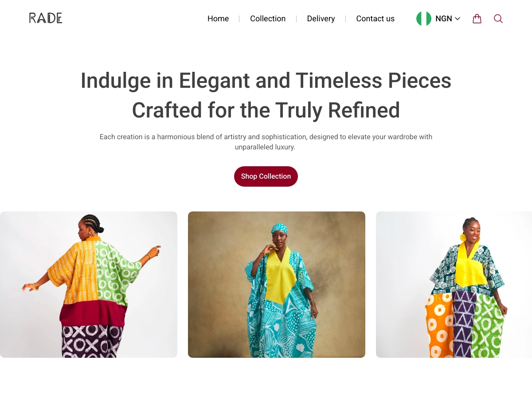This screenshot has height=399, width=532.
Task: Expand the chevron beside NGN
Action: coord(458,19)
